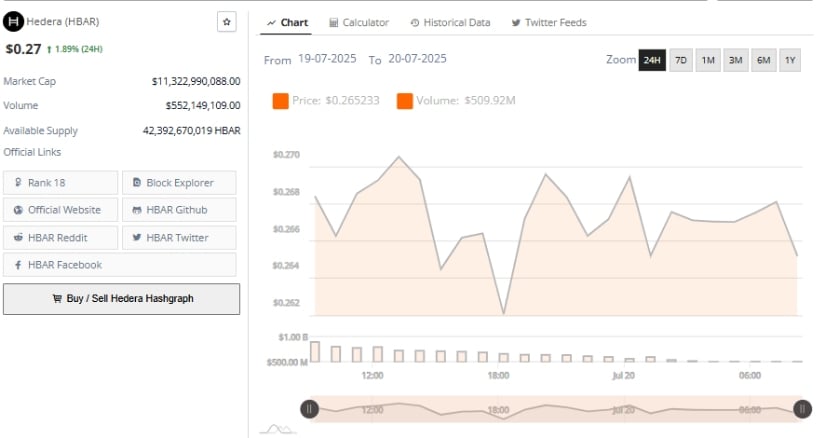Click the From date 19-07-2025 field
This screenshot has width=825, height=438.
click(327, 58)
